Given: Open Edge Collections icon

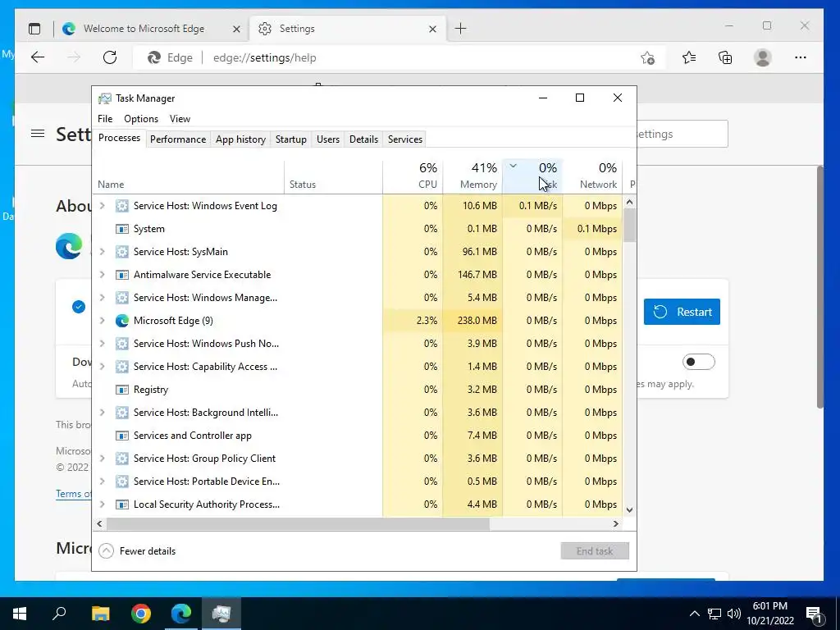Looking at the screenshot, I should point(725,57).
